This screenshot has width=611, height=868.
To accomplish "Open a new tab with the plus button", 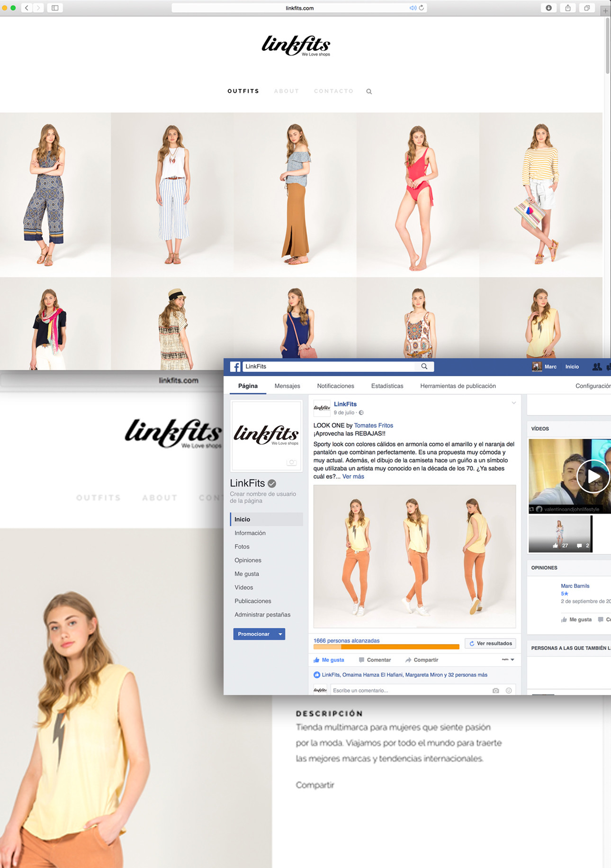I will (605, 10).
